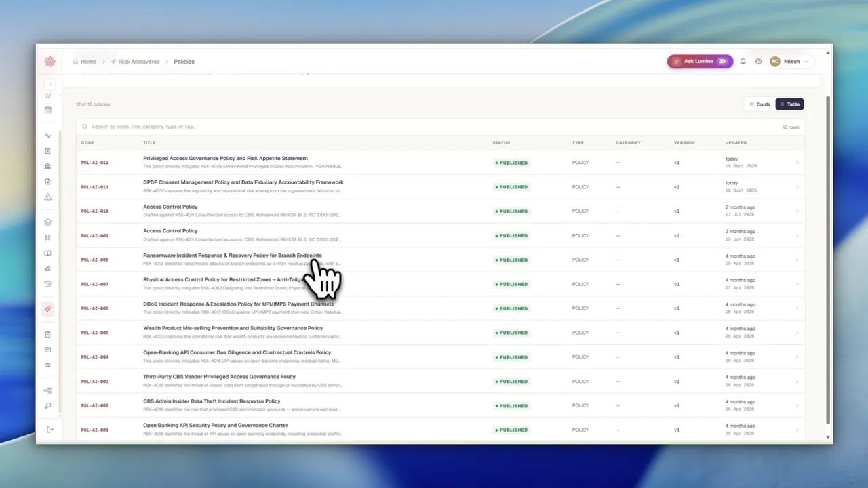Screen dimensions: 868x488
Task: Select the bank building sidebar icon
Action: (47, 166)
